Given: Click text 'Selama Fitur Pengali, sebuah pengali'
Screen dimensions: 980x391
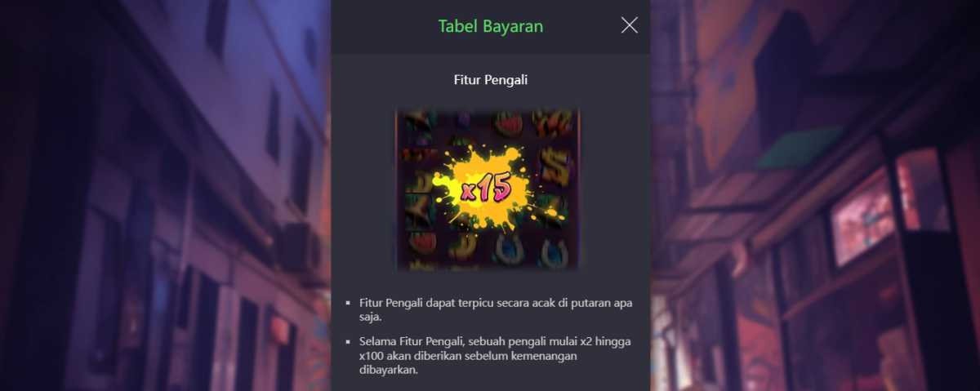Looking at the screenshot, I should point(451,340).
